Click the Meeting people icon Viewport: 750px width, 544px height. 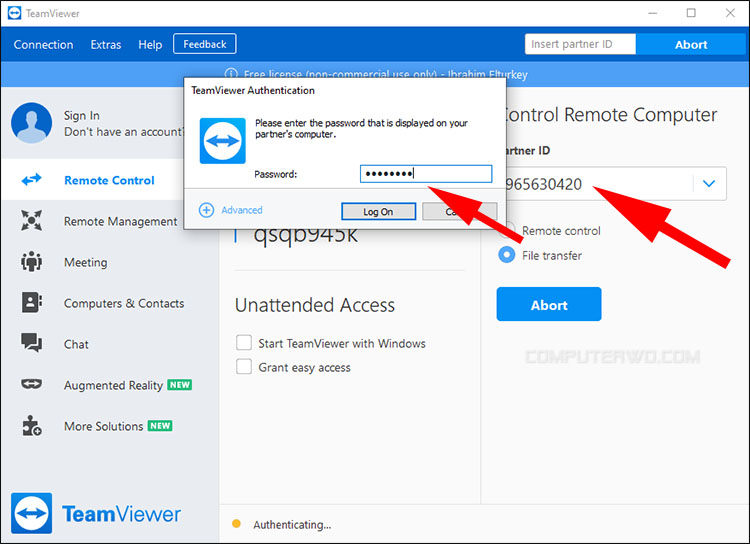tap(32, 262)
